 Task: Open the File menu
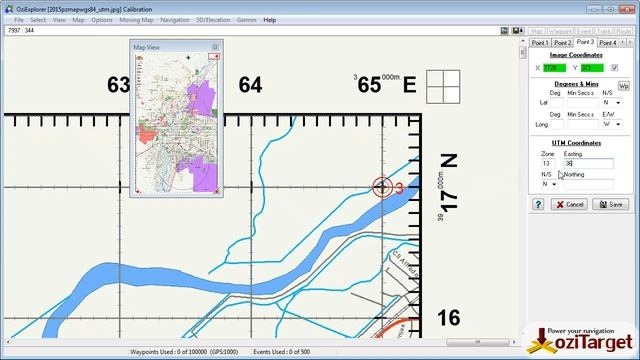pyautogui.click(x=19, y=20)
